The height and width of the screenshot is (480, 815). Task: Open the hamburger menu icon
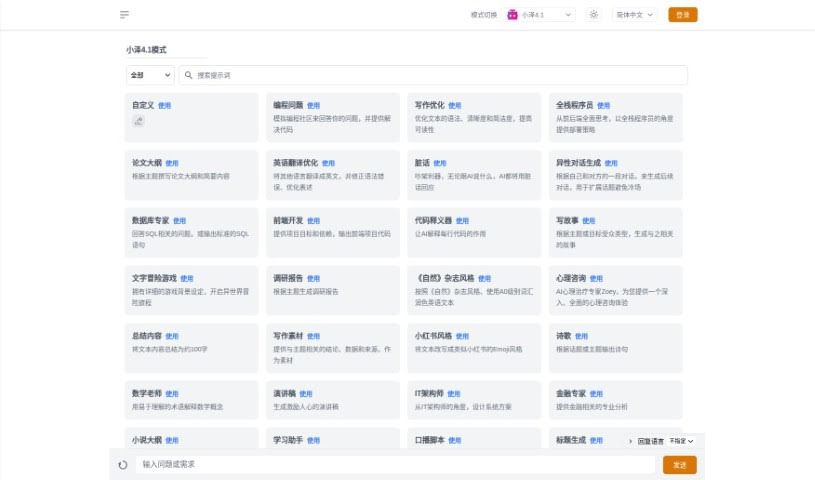click(124, 15)
